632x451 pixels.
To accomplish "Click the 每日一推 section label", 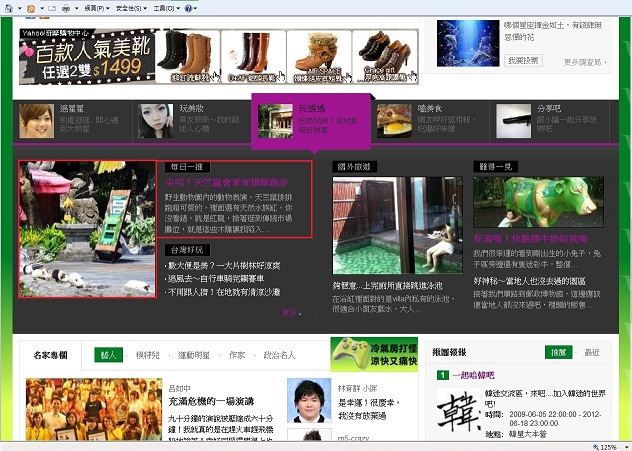I will tap(187, 167).
